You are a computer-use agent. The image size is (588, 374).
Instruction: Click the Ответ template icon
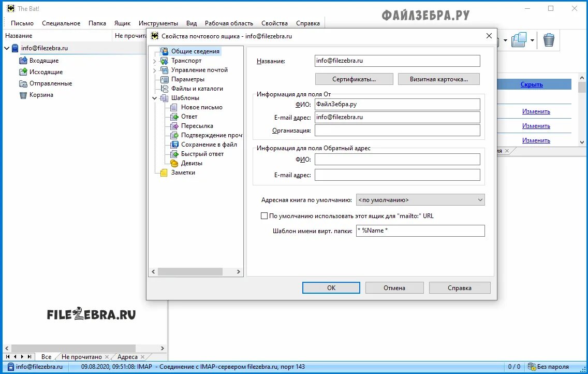click(174, 117)
